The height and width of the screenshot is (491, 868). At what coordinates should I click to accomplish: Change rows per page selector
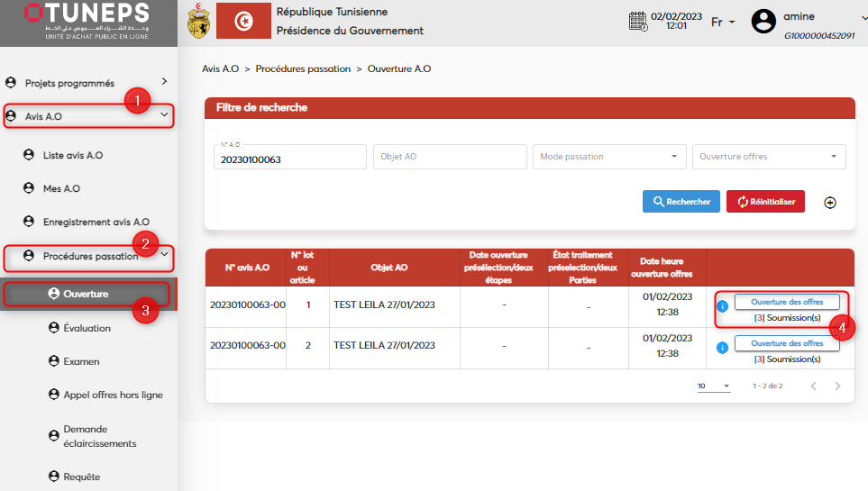713,386
